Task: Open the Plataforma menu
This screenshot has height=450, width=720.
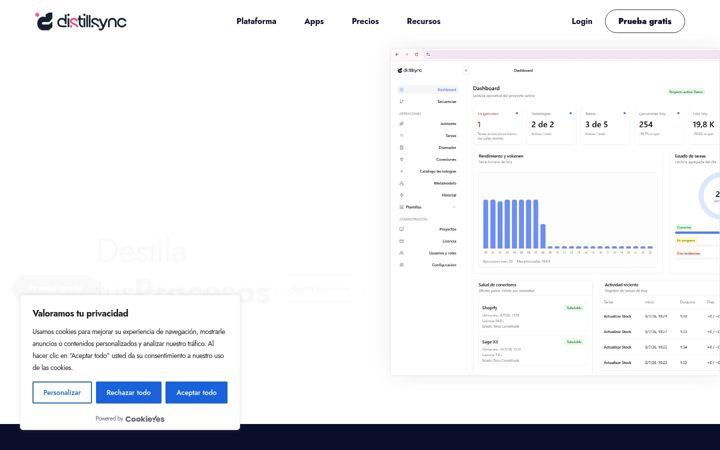Action: click(256, 21)
